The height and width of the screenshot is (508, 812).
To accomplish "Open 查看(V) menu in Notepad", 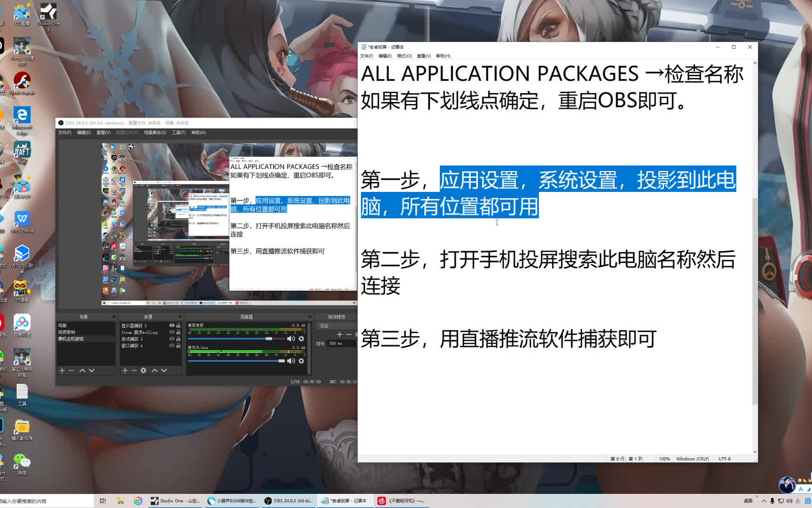I will (423, 56).
